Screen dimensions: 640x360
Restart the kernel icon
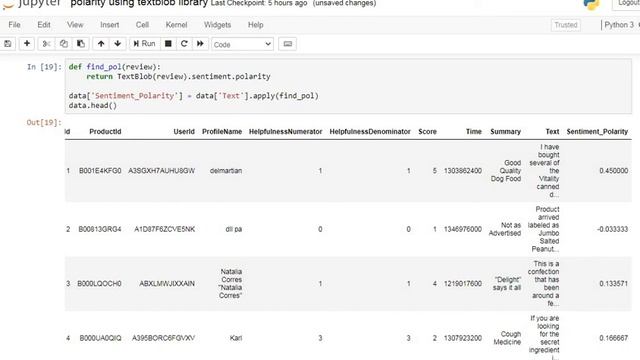[184, 44]
